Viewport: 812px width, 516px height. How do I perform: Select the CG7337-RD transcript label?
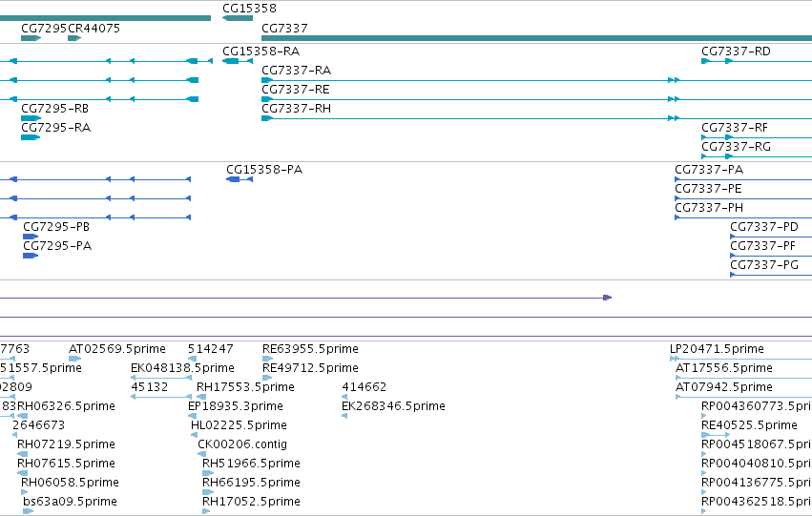[x=736, y=52]
